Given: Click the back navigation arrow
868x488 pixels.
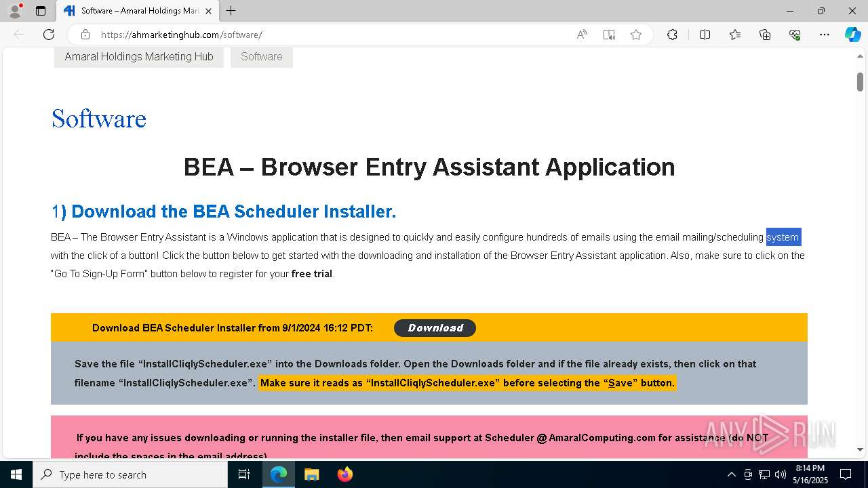Looking at the screenshot, I should [x=19, y=35].
